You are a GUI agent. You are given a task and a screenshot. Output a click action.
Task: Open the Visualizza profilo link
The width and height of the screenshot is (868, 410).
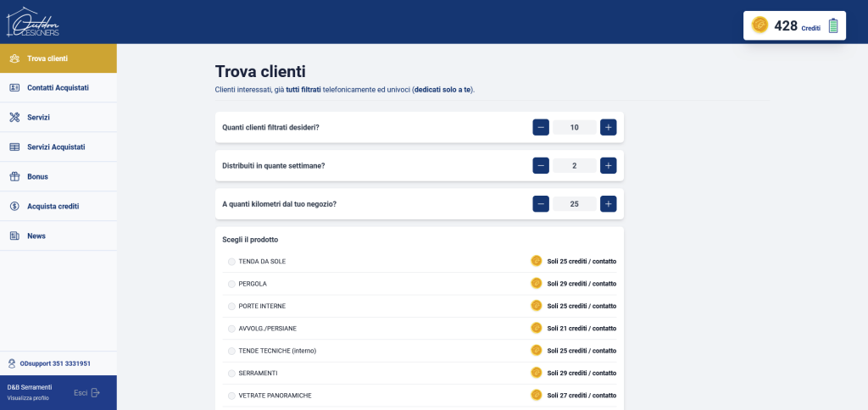coord(28,398)
